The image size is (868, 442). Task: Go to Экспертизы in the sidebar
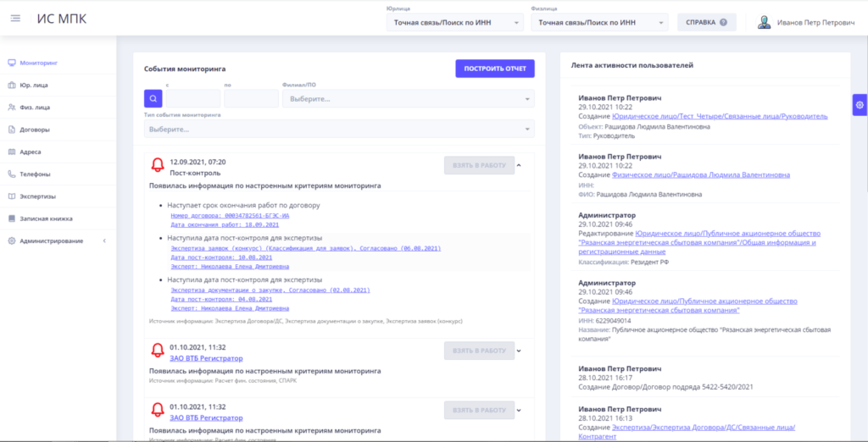38,196
